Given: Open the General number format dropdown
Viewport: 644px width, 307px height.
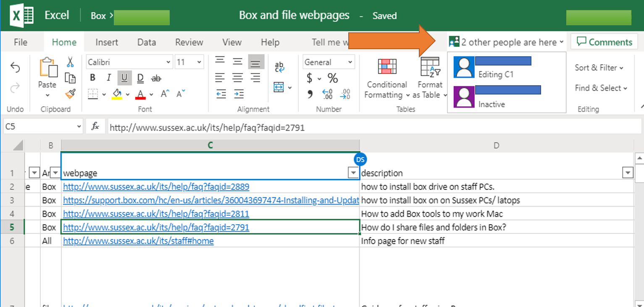Looking at the screenshot, I should click(350, 62).
